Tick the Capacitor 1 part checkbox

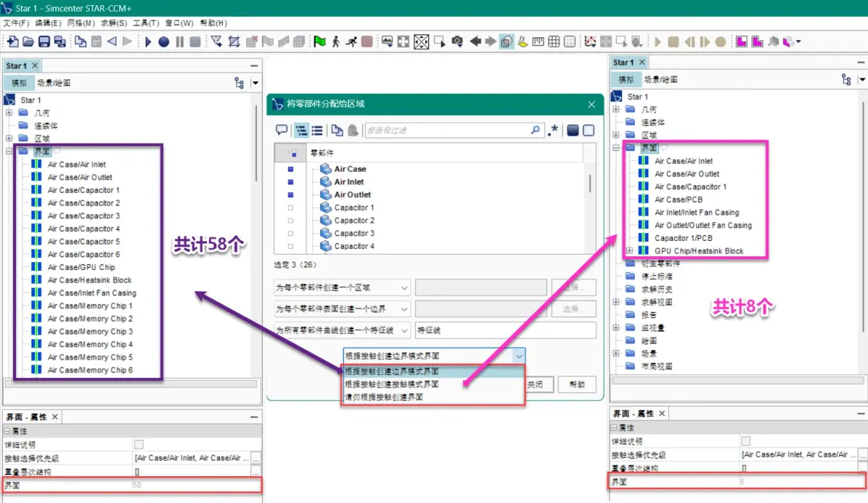pyautogui.click(x=291, y=207)
